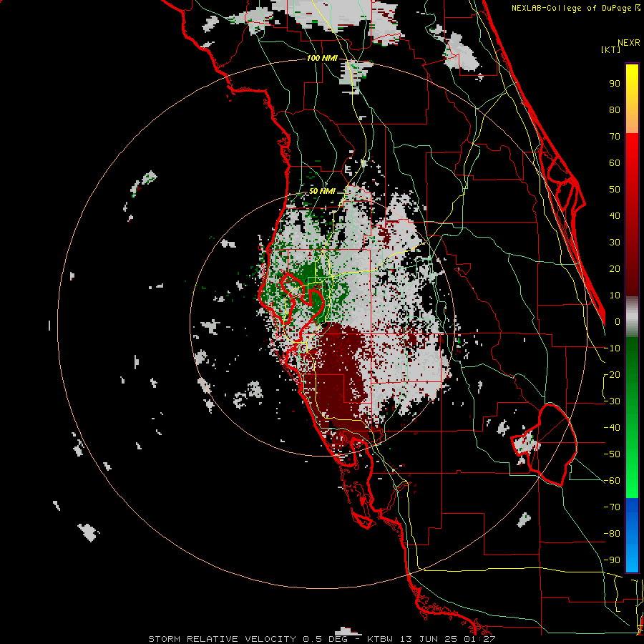
Task: Click the bright green color bar segment
Action: click(632, 472)
